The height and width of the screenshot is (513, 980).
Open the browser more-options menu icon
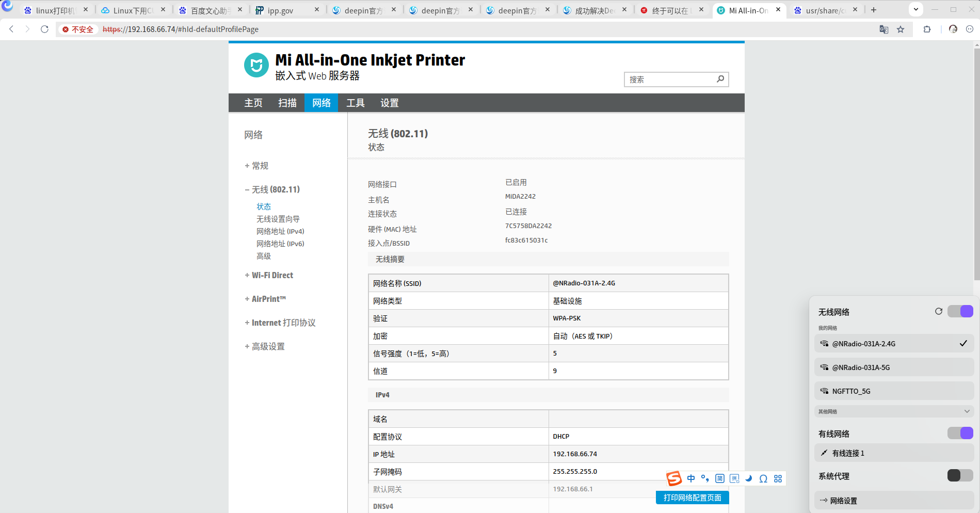click(970, 29)
